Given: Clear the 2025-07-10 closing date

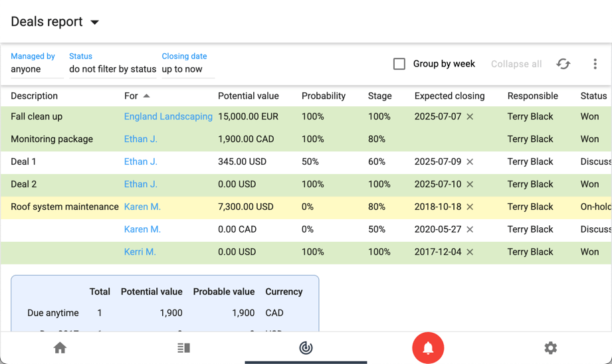Looking at the screenshot, I should [470, 185].
